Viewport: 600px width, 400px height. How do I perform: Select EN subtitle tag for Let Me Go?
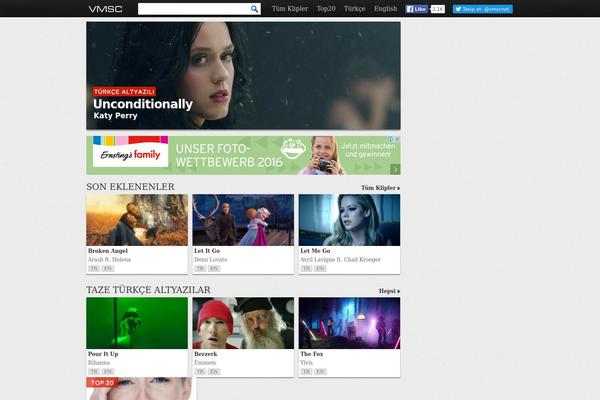point(320,268)
